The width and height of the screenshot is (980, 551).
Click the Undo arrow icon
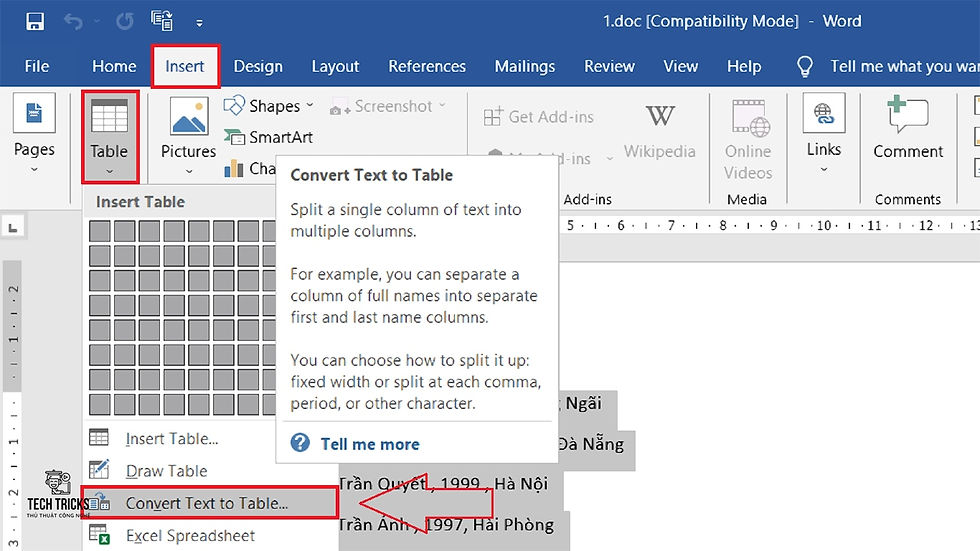coord(73,22)
